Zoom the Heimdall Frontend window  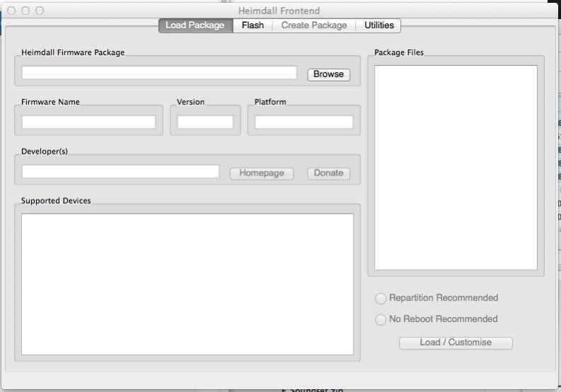coord(40,11)
